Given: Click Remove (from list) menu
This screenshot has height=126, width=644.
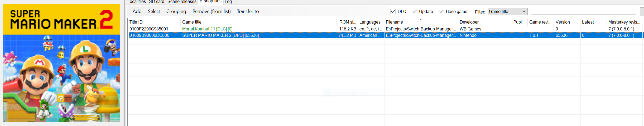Looking at the screenshot, I should [212, 11].
